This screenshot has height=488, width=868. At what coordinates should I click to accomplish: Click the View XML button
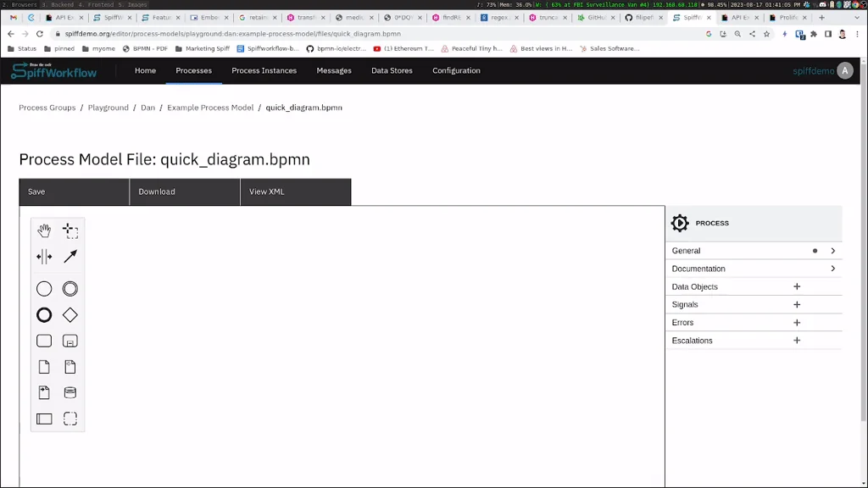tap(268, 191)
